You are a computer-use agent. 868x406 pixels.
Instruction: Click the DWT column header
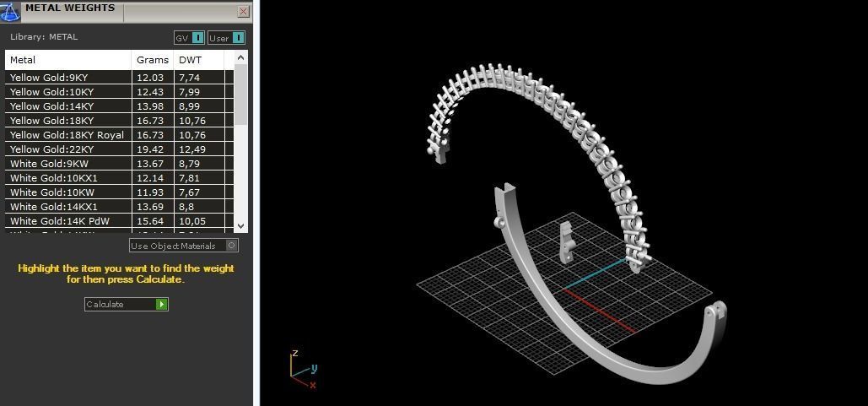[x=198, y=60]
